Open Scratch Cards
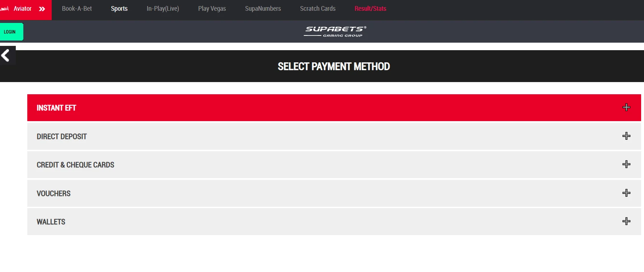Viewport: 644px width, 272px height. [x=317, y=8]
